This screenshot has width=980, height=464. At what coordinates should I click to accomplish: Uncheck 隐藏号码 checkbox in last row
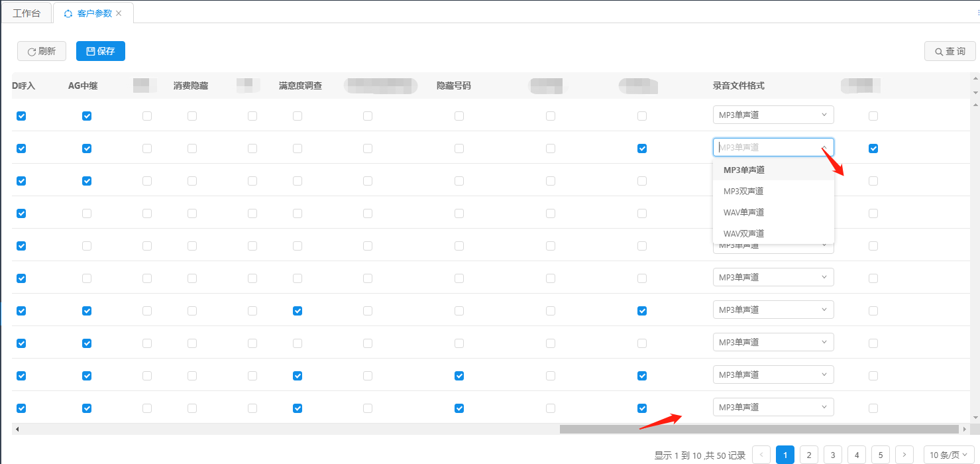459,408
